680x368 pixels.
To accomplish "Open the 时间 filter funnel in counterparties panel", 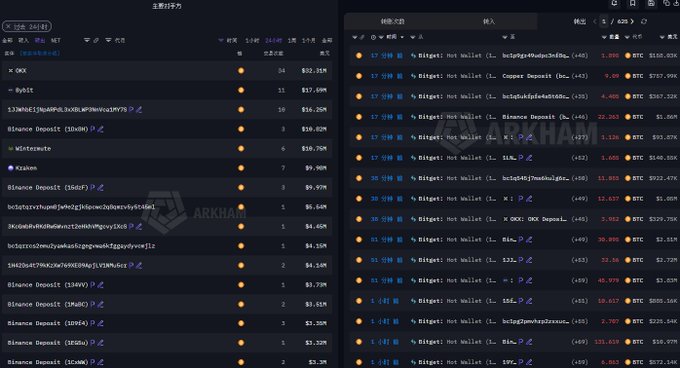I will click(x=221, y=40).
